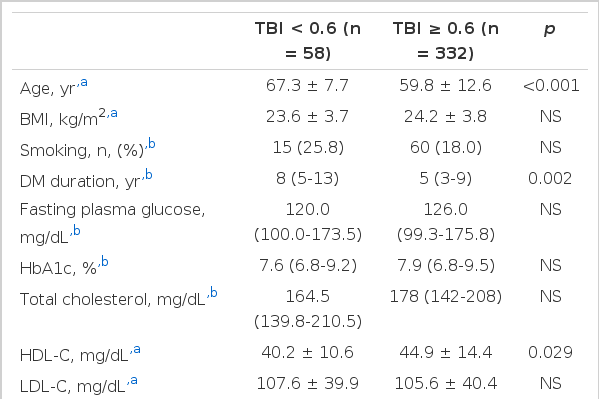Open footnote a beside LDL-C, mg/dL
Screen dimensions: 599x399
[134, 380]
